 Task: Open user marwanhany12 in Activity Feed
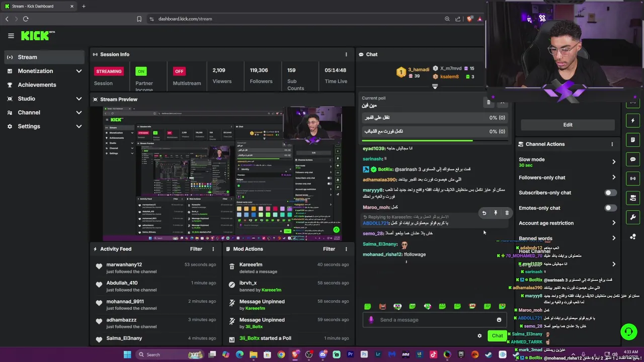[x=124, y=264]
